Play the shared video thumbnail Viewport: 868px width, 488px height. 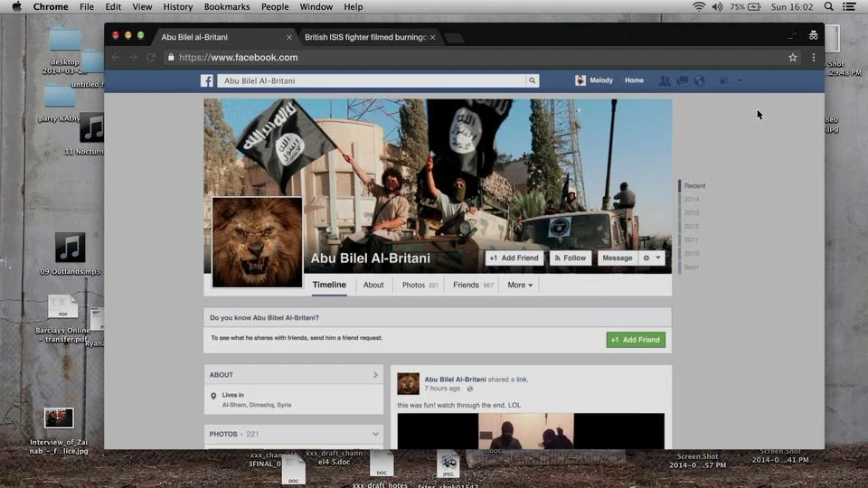coord(531,431)
